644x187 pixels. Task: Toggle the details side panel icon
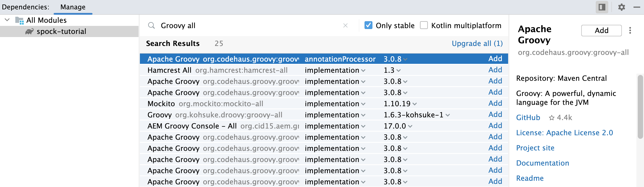click(x=602, y=7)
